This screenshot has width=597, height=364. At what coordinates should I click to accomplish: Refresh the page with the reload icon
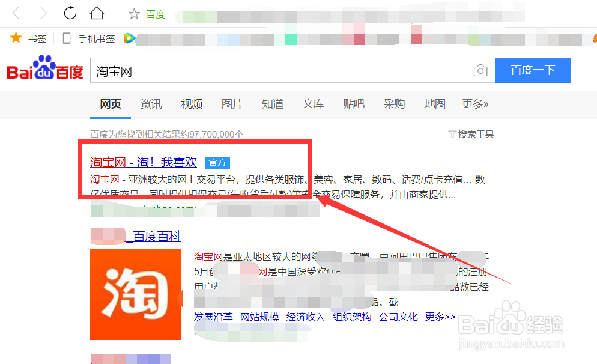pyautogui.click(x=70, y=13)
